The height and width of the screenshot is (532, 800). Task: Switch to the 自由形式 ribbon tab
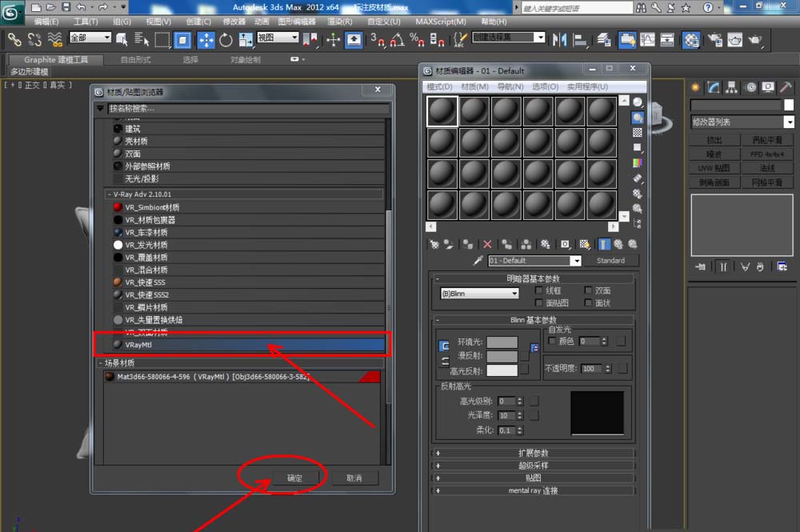click(135, 60)
